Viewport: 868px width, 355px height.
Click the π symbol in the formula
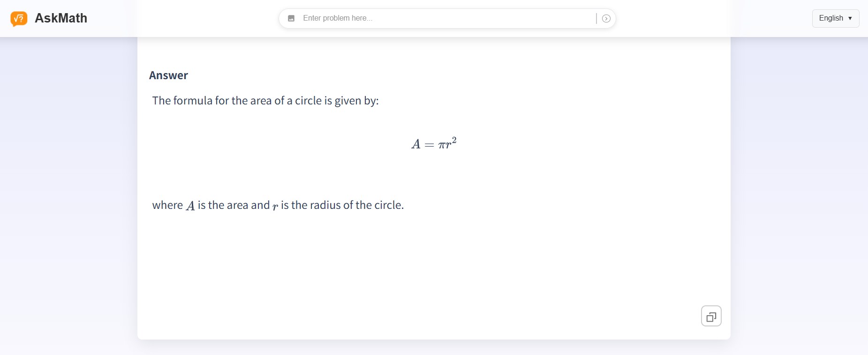[x=442, y=145]
